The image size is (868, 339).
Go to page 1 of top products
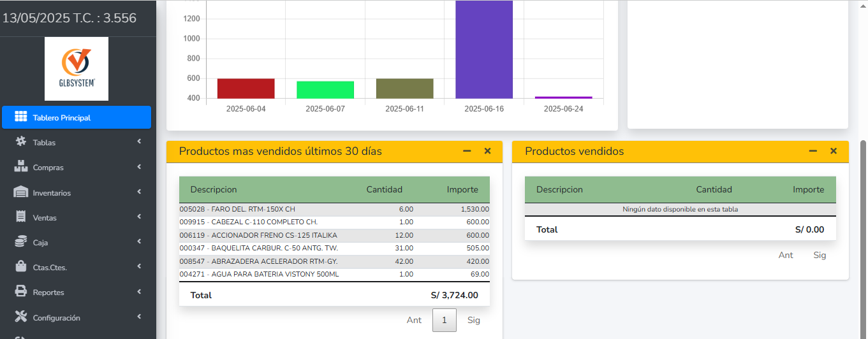coord(444,320)
